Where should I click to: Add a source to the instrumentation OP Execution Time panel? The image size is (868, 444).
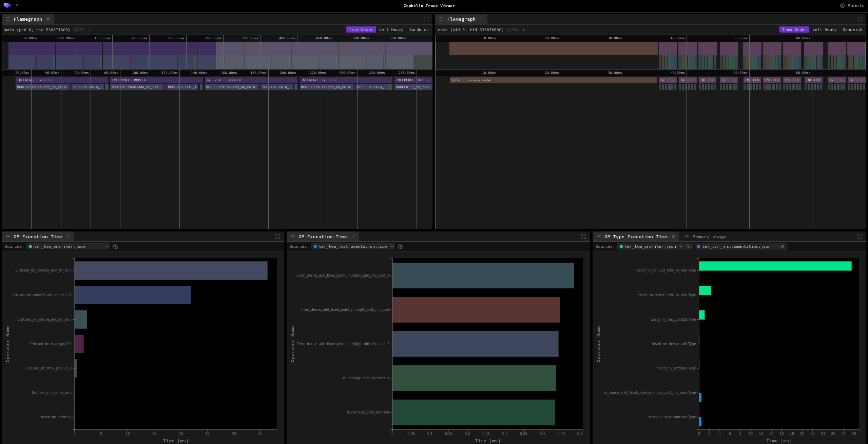click(401, 246)
